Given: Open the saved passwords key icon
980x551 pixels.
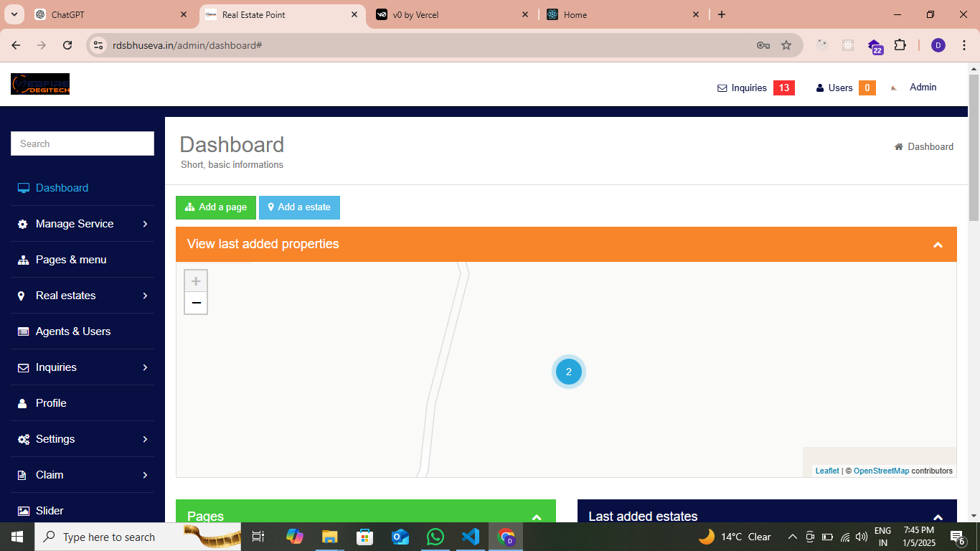Looking at the screenshot, I should pyautogui.click(x=763, y=45).
